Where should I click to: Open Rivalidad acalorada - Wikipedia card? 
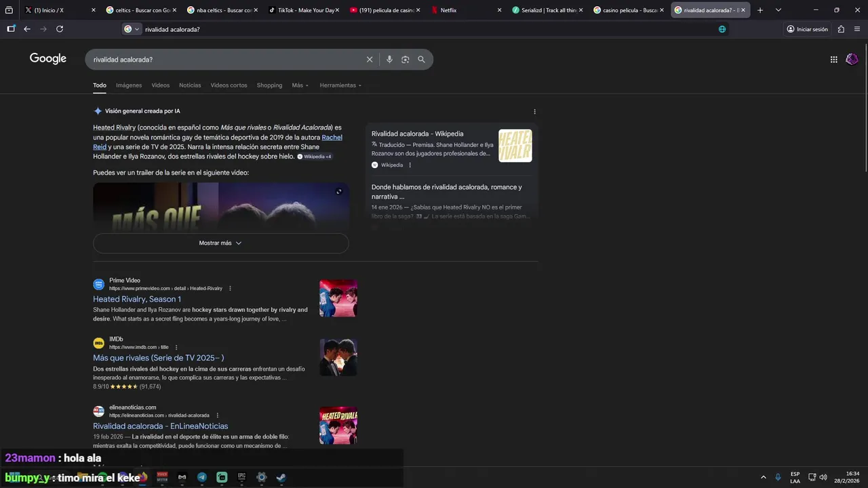417,134
